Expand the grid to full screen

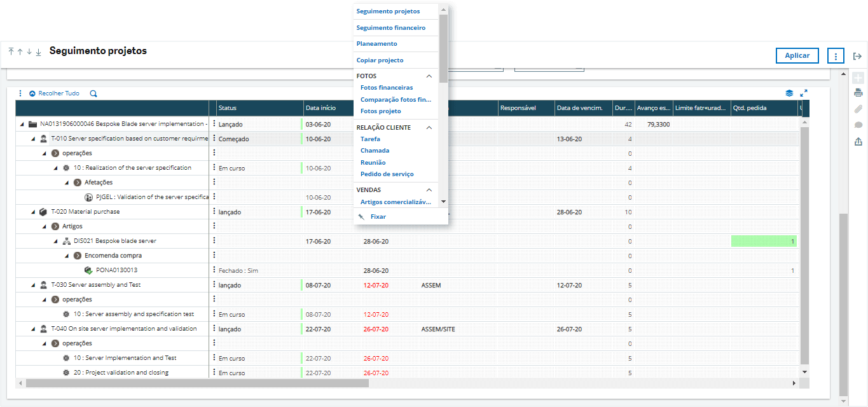(x=804, y=93)
